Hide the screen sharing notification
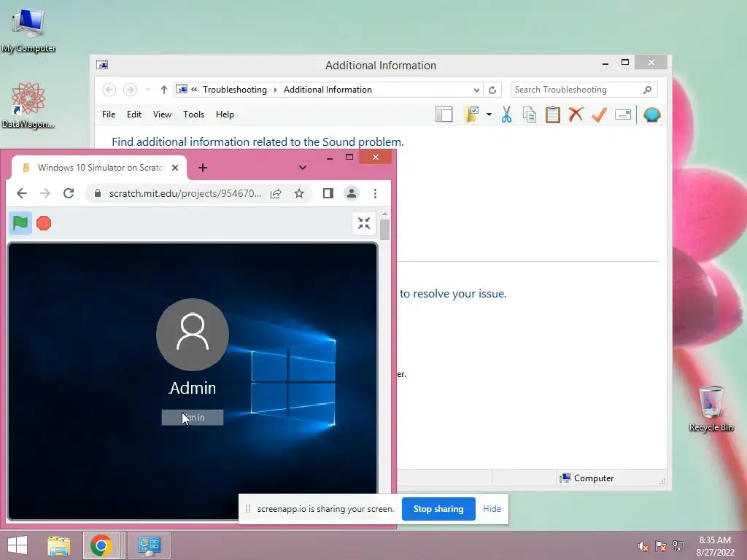 pos(492,509)
